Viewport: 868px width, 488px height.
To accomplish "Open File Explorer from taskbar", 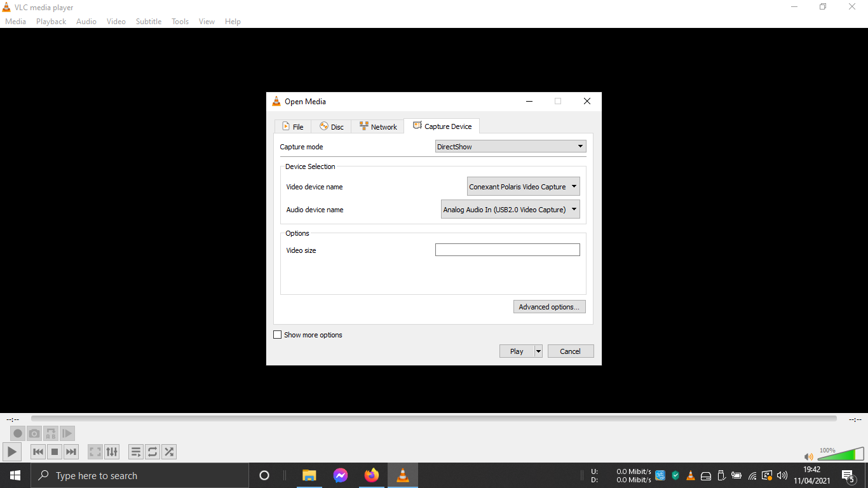I will pos(309,475).
